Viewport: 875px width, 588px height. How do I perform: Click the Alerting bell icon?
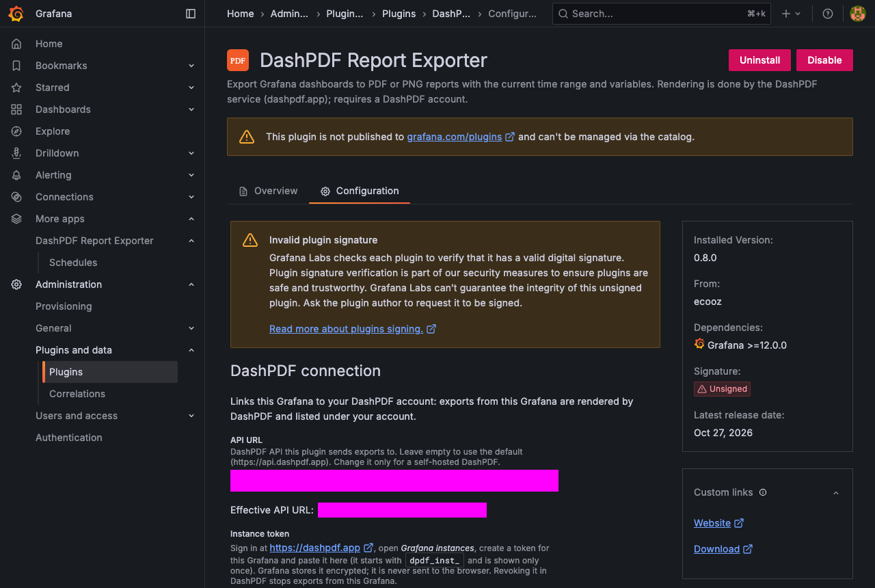click(x=16, y=175)
